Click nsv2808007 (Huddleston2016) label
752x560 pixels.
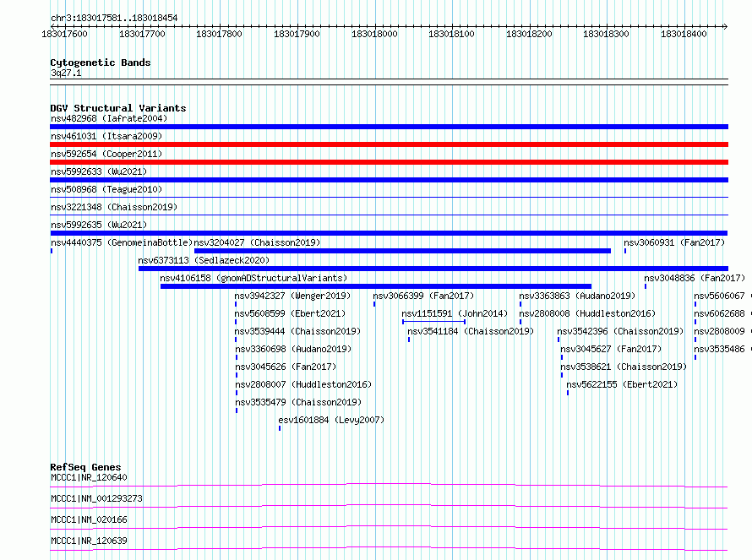[x=303, y=384]
